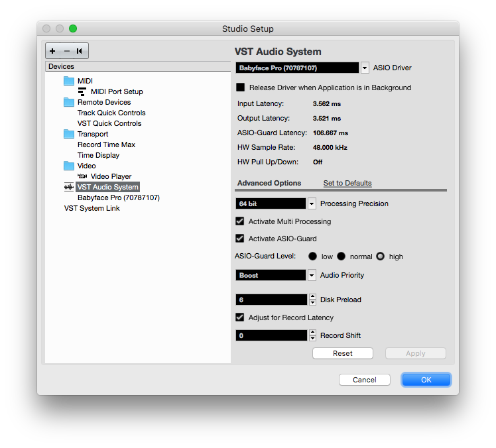496x448 pixels.
Task: Click the Disk Preload value field
Action: tap(271, 300)
